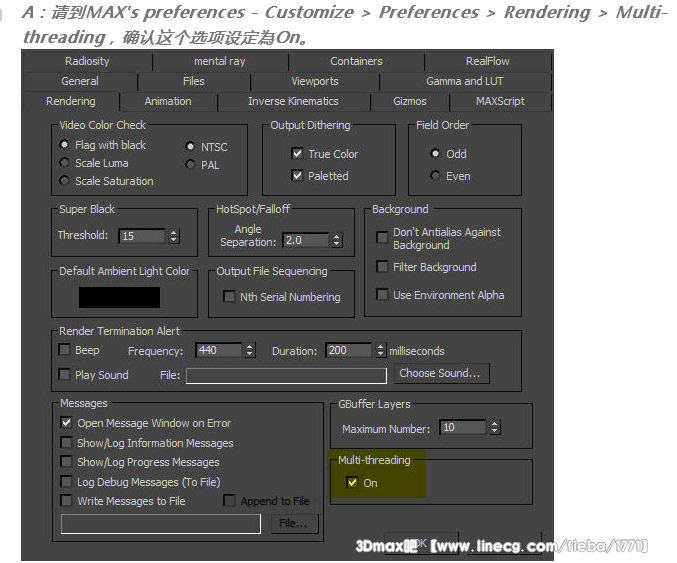Click the Threshold spinner arrows
The image size is (677, 563).
174,236
